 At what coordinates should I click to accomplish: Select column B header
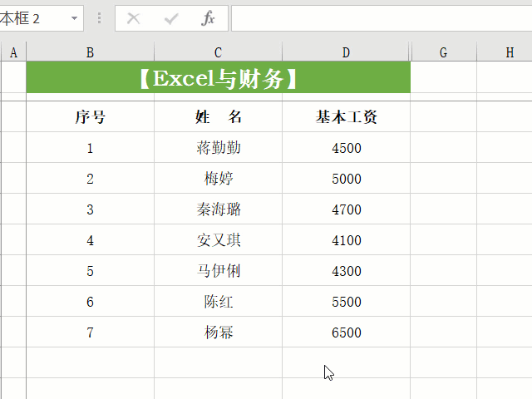point(90,52)
